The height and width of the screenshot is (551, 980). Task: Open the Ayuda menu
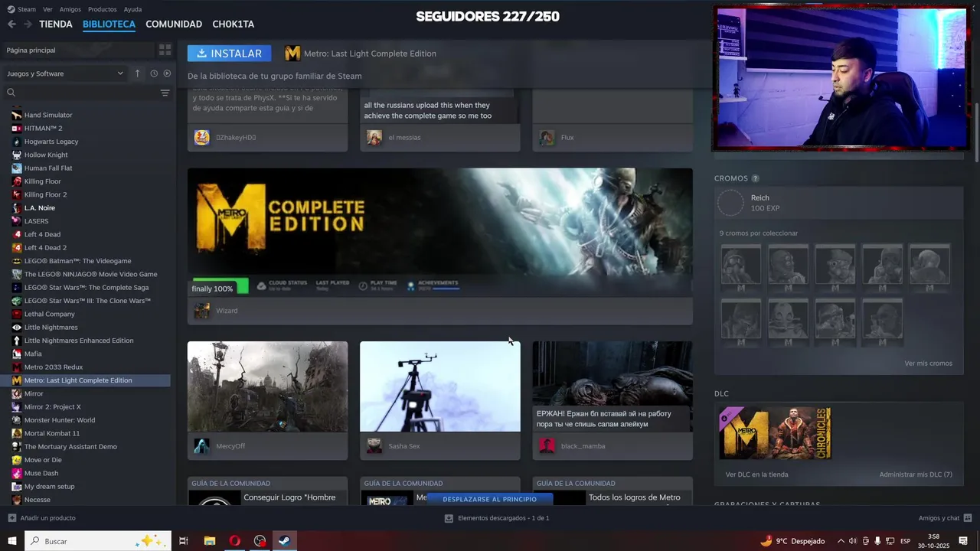(132, 9)
